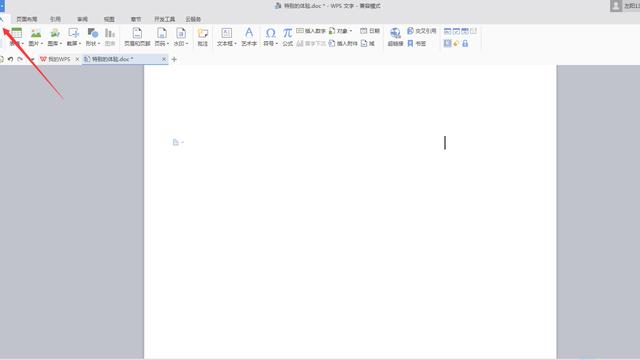Open the 表格 (Table) dropdown
The width and height of the screenshot is (640, 360).
(17, 43)
